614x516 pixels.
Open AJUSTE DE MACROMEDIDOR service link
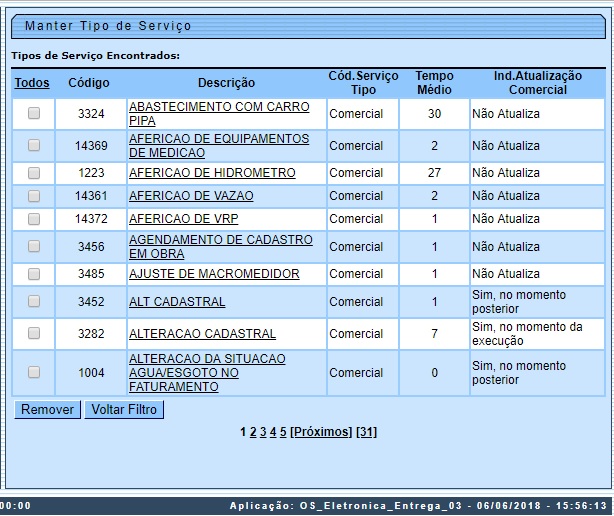tap(214, 274)
